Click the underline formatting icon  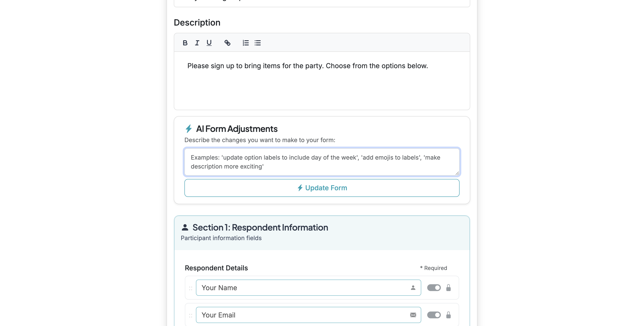click(209, 43)
